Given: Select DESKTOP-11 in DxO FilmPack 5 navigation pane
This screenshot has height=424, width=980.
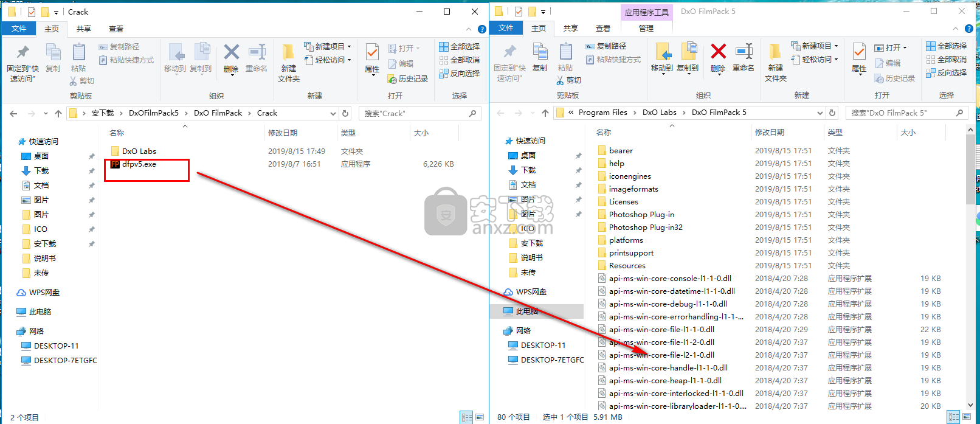Looking at the screenshot, I should [543, 345].
